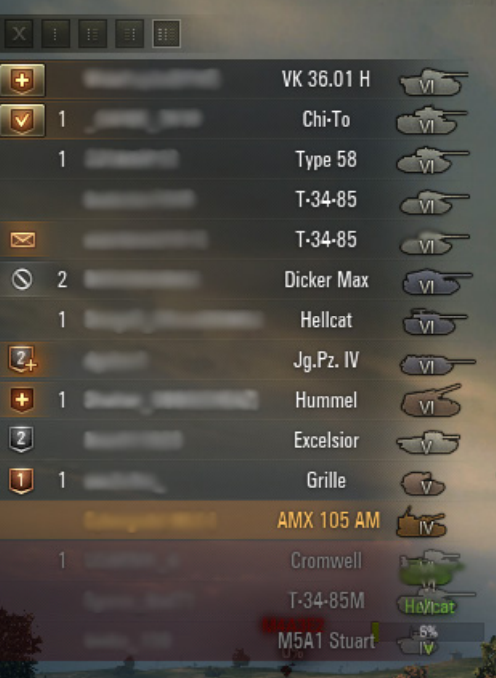496x678 pixels.
Task: Click the Dicker Max tank destroyer icon
Action: pos(436,281)
